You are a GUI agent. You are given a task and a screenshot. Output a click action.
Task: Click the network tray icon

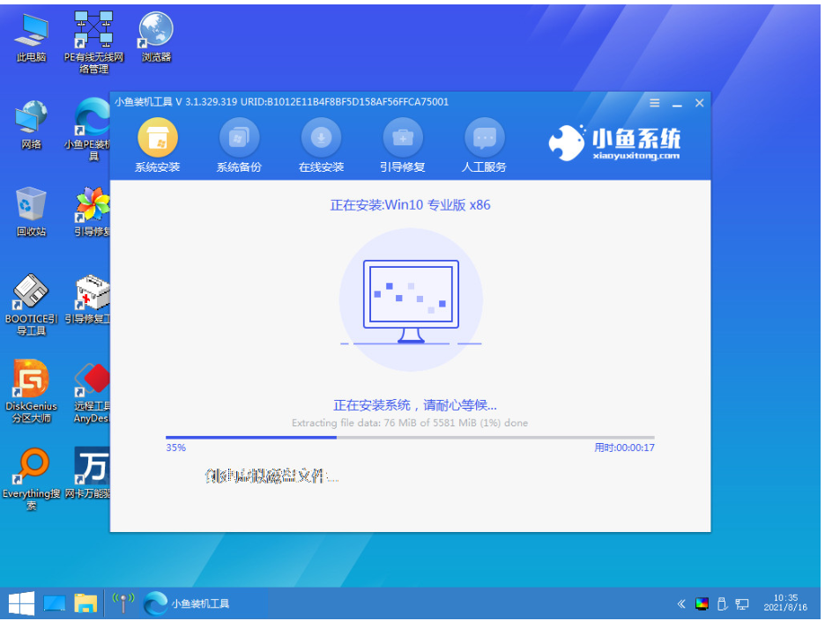(x=741, y=604)
